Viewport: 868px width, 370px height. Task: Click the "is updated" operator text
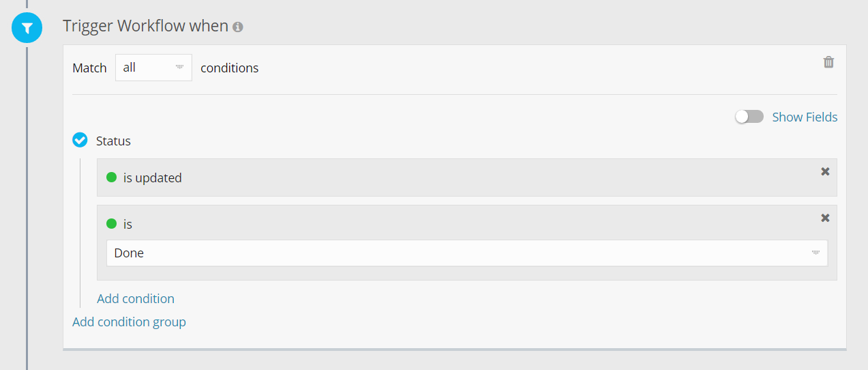click(153, 178)
